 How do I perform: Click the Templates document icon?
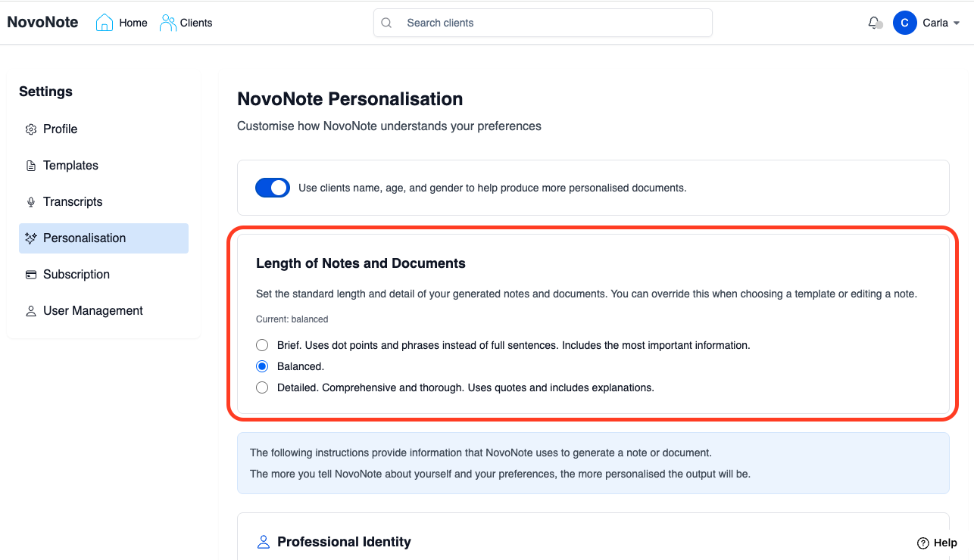[x=31, y=166]
